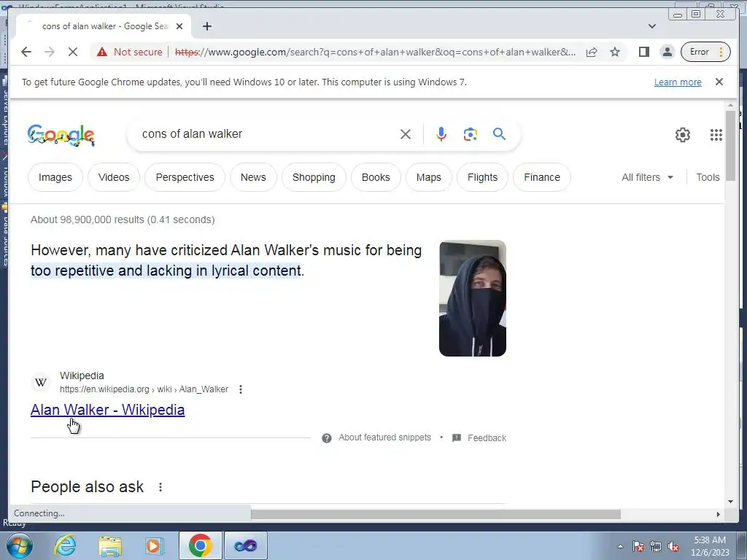Switch to the Videos results

[114, 177]
